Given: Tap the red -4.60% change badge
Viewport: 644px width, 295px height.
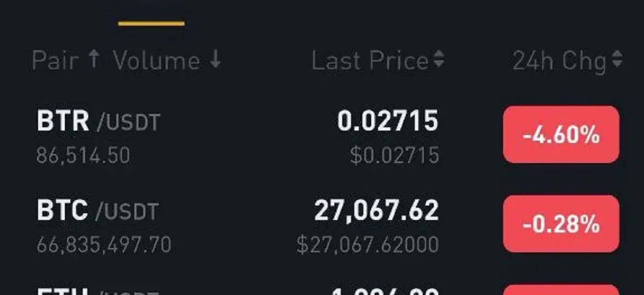Looking at the screenshot, I should 561,135.
